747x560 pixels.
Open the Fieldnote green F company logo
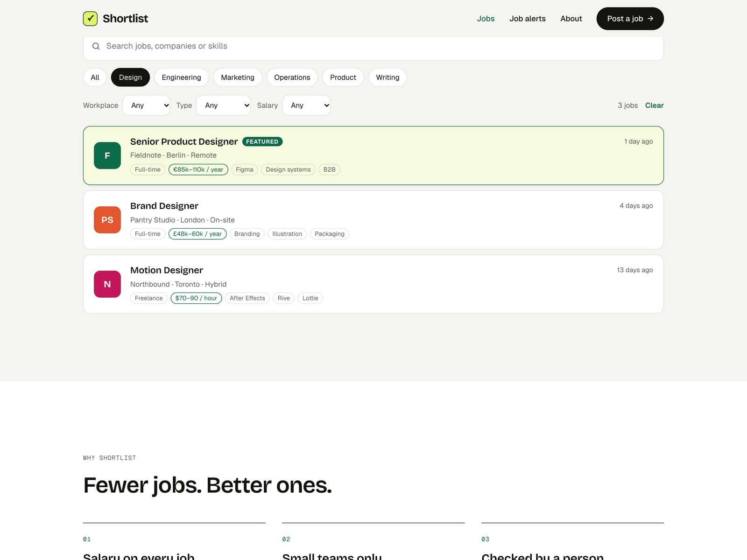click(107, 155)
